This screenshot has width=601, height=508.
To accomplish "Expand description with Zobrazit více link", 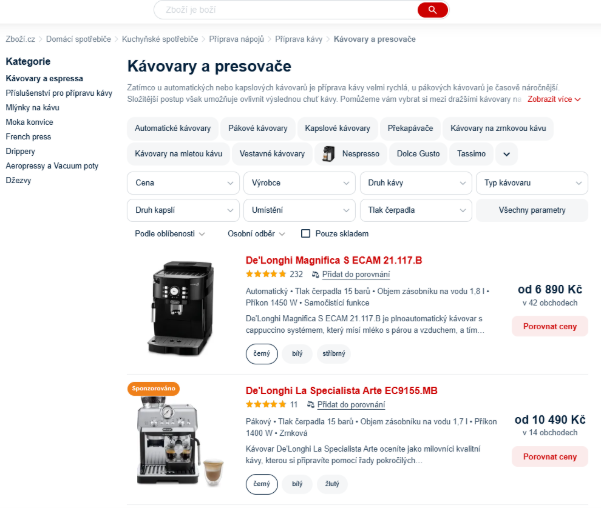I will click(x=554, y=99).
